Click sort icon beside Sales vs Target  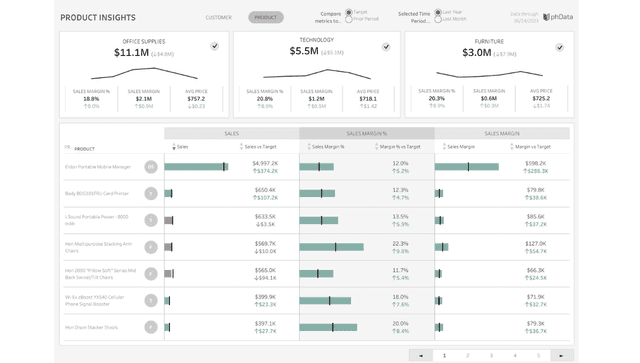[241, 147]
